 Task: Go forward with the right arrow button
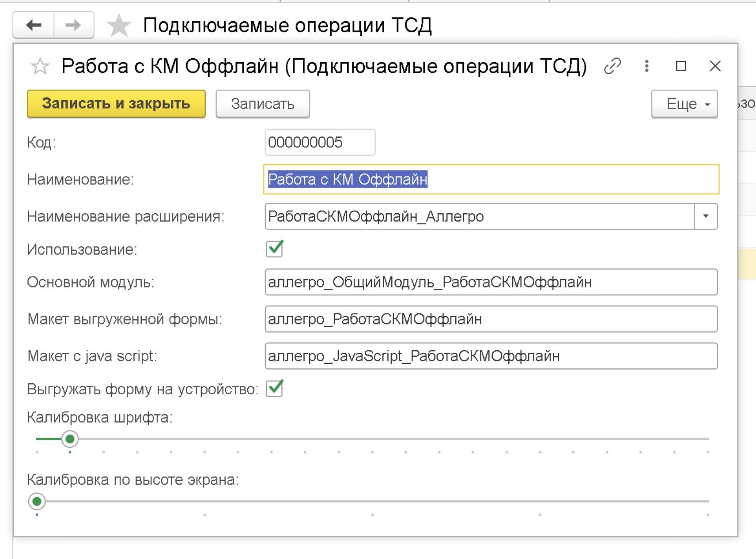(x=73, y=25)
